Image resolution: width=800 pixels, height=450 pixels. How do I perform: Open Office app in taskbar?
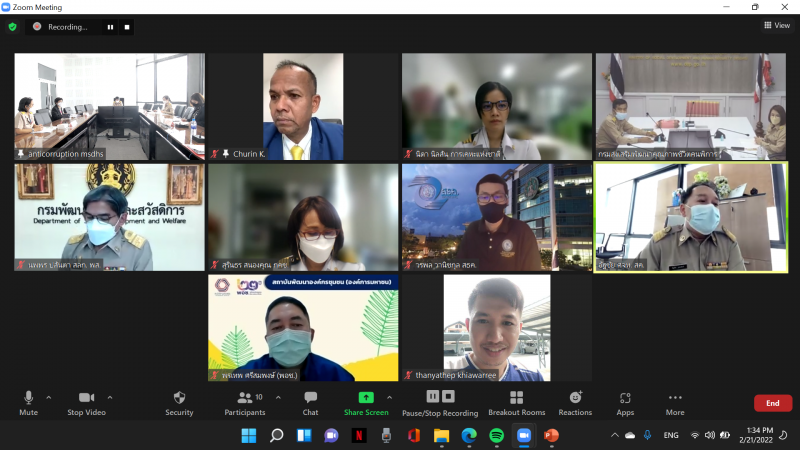pyautogui.click(x=414, y=435)
